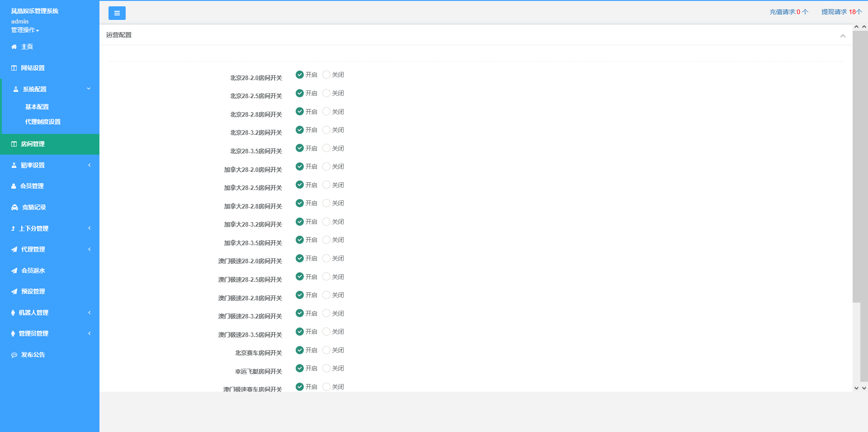Open the 管理操作 admin dropdown

[25, 30]
